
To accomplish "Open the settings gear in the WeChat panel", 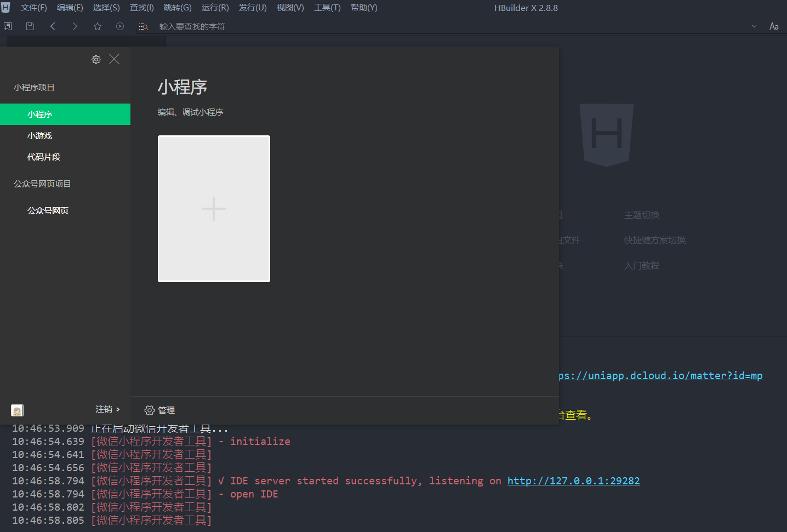I will (96, 59).
